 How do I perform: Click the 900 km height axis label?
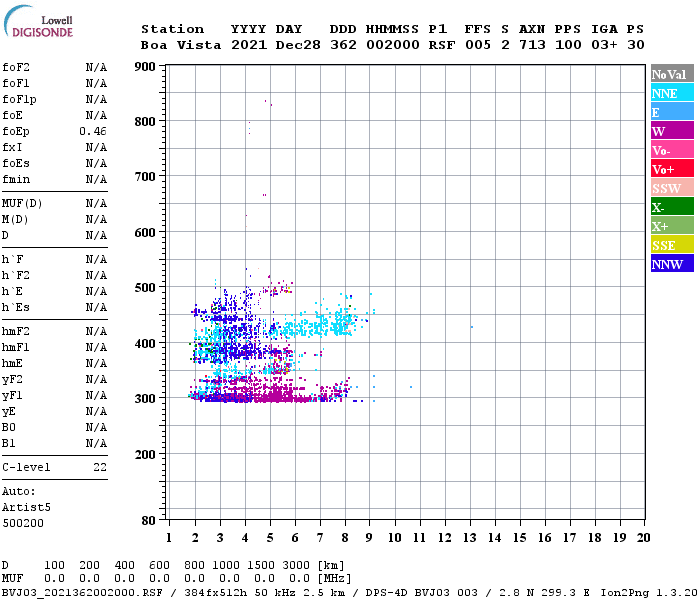[145, 67]
